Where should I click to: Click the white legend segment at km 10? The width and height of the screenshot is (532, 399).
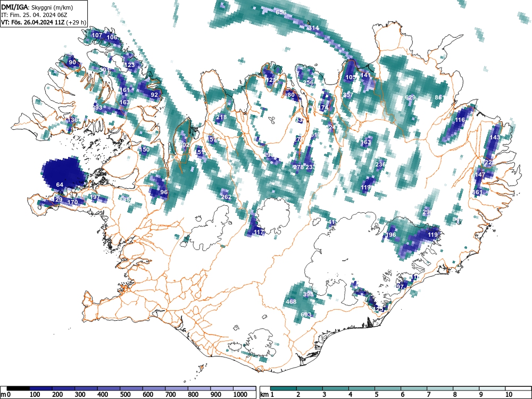(x=518, y=388)
